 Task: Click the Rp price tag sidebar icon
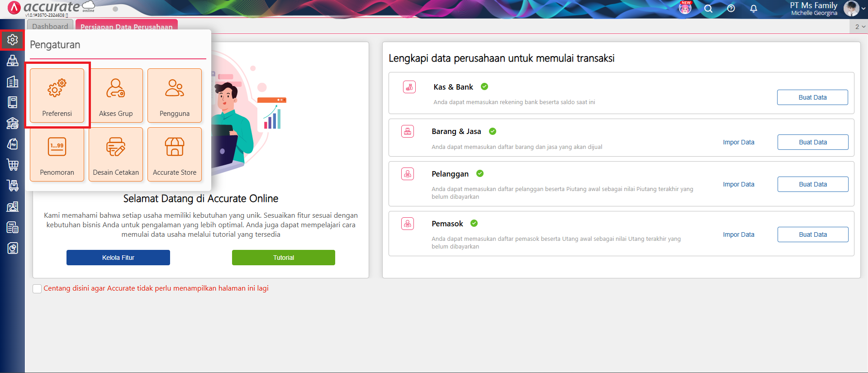click(13, 144)
